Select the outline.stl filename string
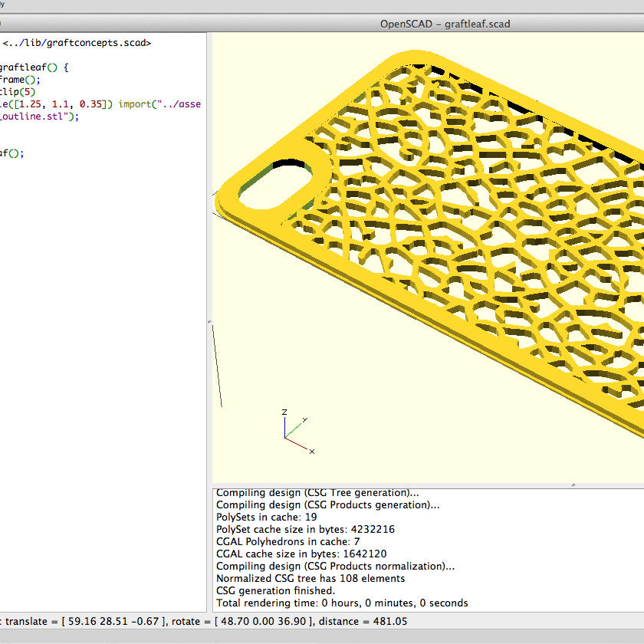This screenshot has width=644, height=644. click(31, 116)
